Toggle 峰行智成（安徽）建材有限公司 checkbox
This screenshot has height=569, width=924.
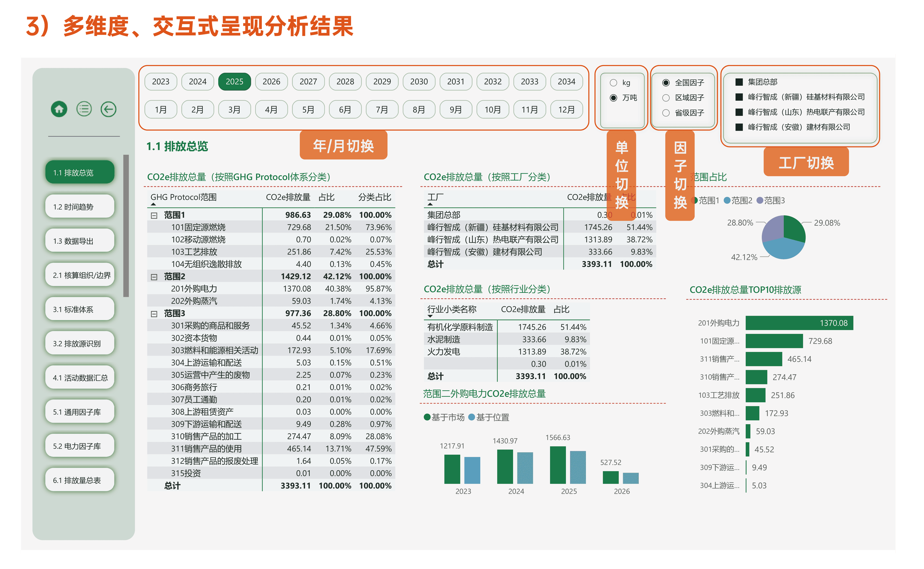coord(739,127)
